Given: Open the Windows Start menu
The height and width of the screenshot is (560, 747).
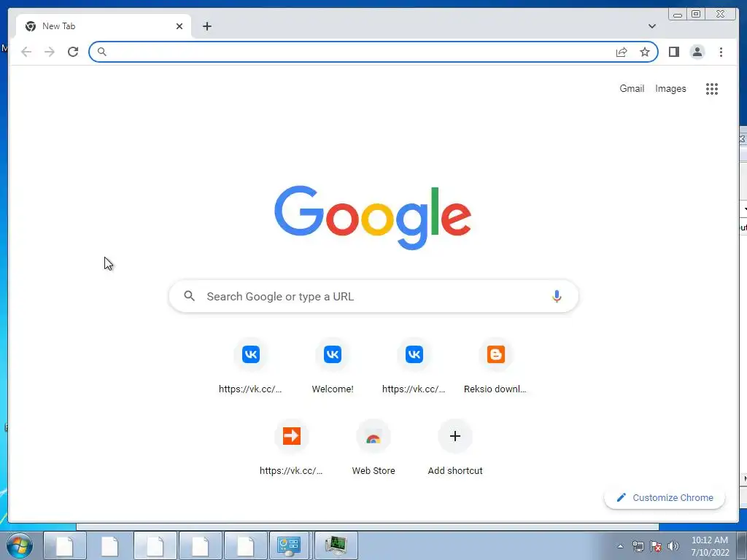Looking at the screenshot, I should pyautogui.click(x=20, y=545).
